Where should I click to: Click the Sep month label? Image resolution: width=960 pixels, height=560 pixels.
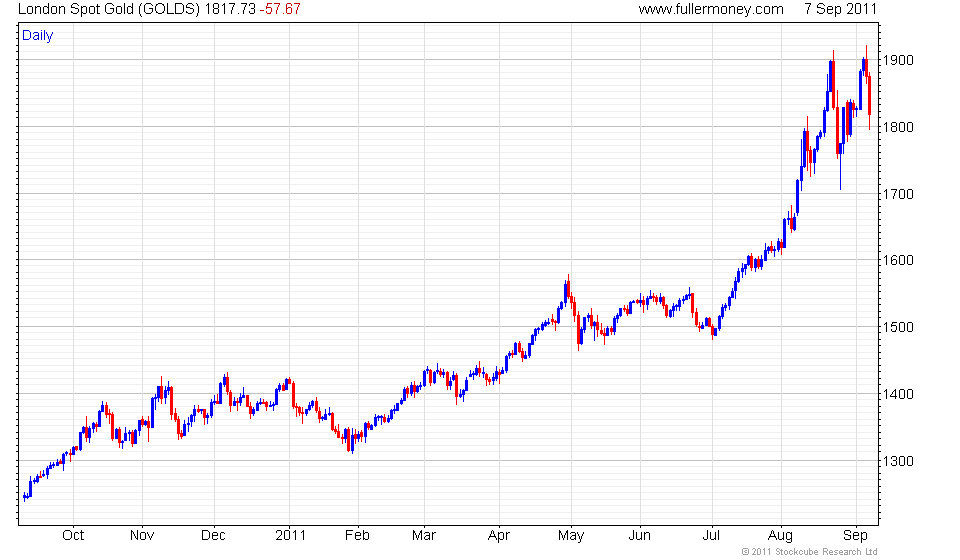coord(855,536)
